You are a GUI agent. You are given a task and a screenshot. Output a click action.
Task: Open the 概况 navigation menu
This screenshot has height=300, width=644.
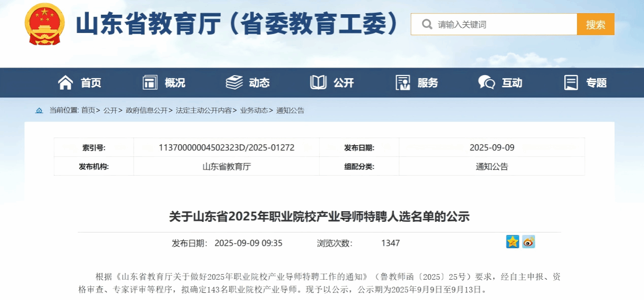click(x=175, y=83)
